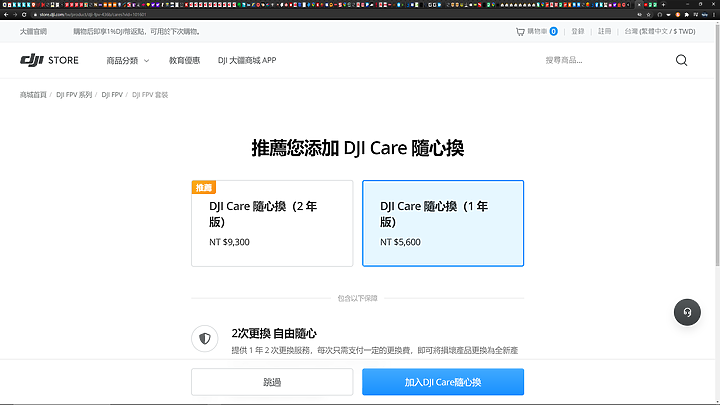Click the browser forward arrow

coord(15,15)
